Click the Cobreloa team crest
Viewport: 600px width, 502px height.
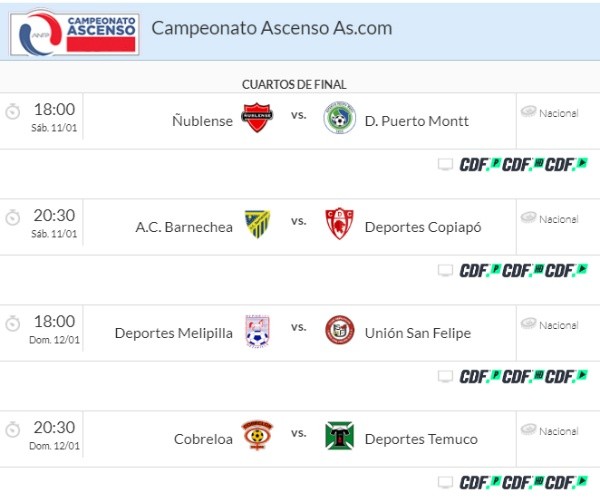pos(257,436)
